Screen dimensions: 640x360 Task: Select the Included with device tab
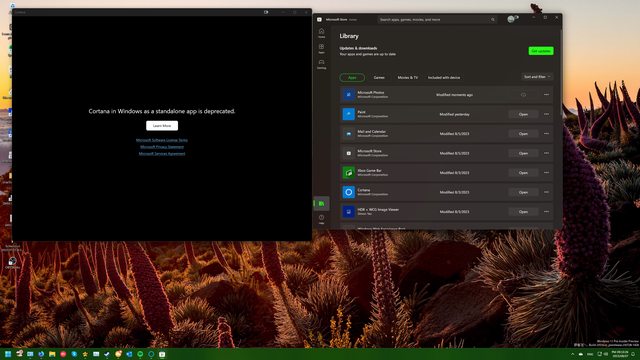click(444, 78)
